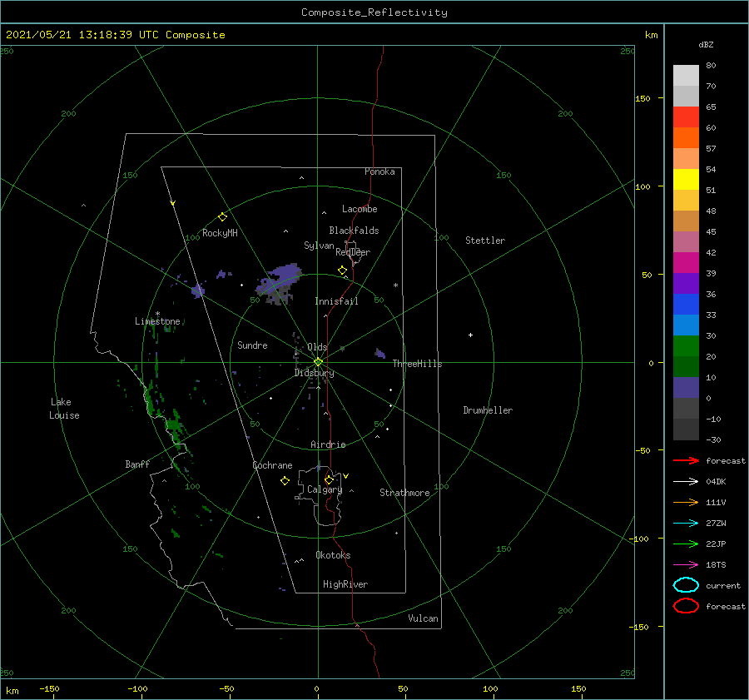The image size is (749, 700).
Task: Click the cyan 27ZW arrow icon
Action: point(686,524)
